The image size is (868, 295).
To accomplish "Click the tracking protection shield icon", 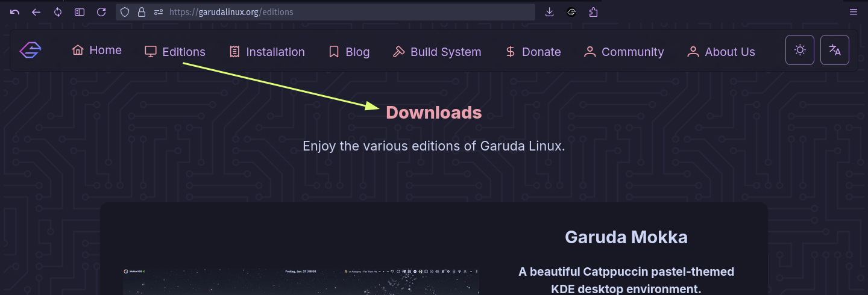I will coord(125,12).
